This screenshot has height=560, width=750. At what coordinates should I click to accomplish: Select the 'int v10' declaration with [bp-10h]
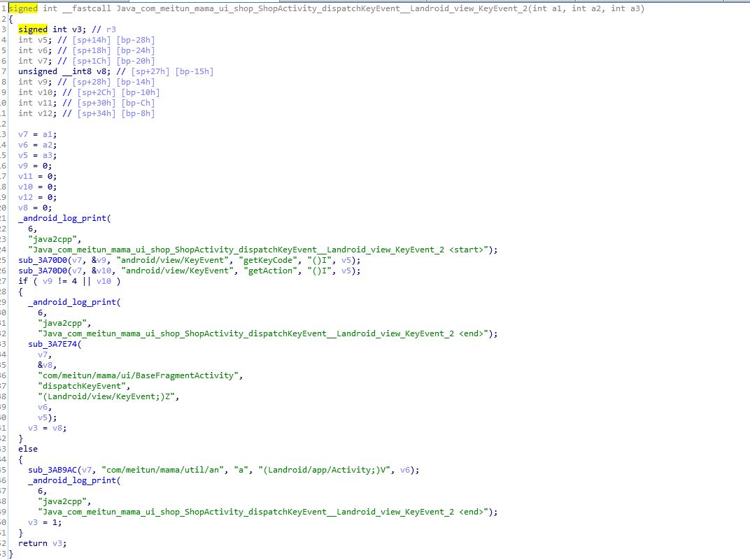pyautogui.click(x=89, y=92)
